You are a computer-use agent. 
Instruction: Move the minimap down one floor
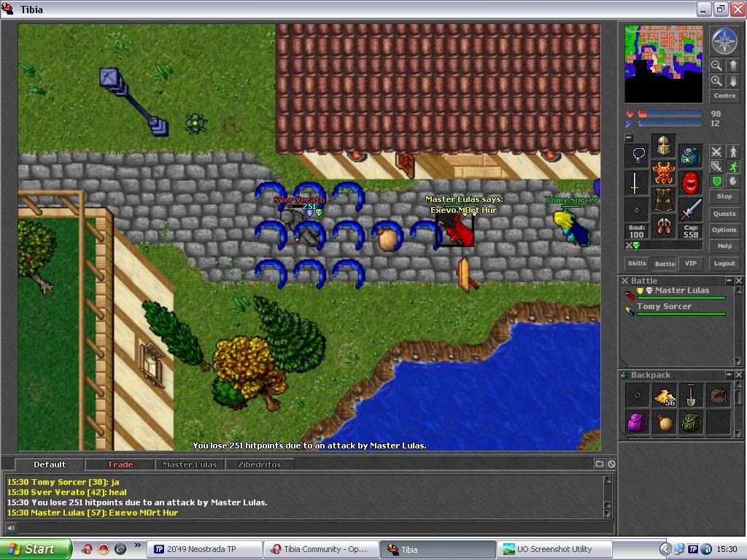point(733,81)
